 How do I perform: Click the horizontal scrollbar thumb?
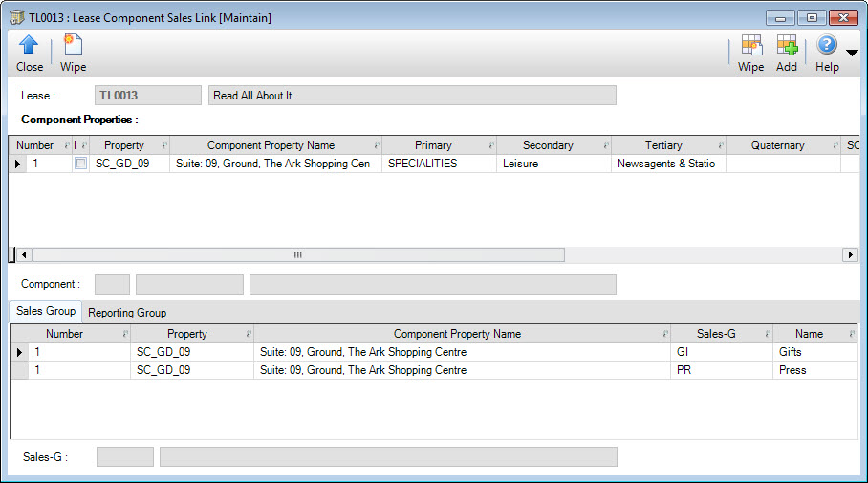298,254
